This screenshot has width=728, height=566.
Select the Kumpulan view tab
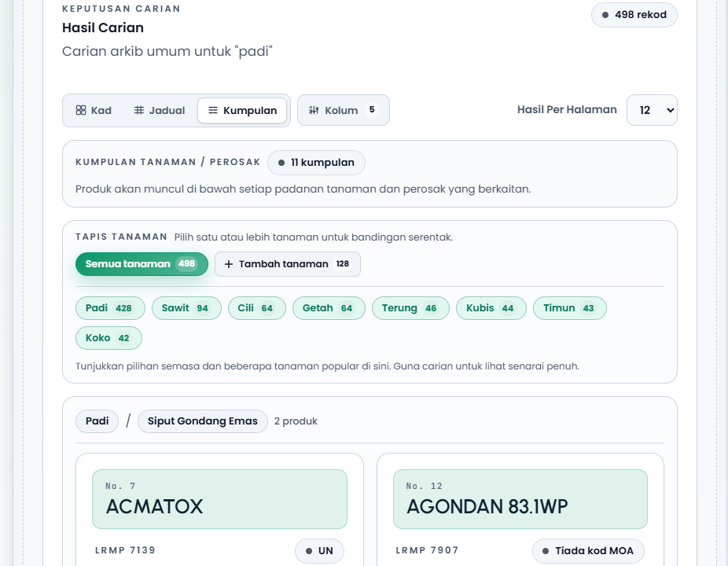242,110
